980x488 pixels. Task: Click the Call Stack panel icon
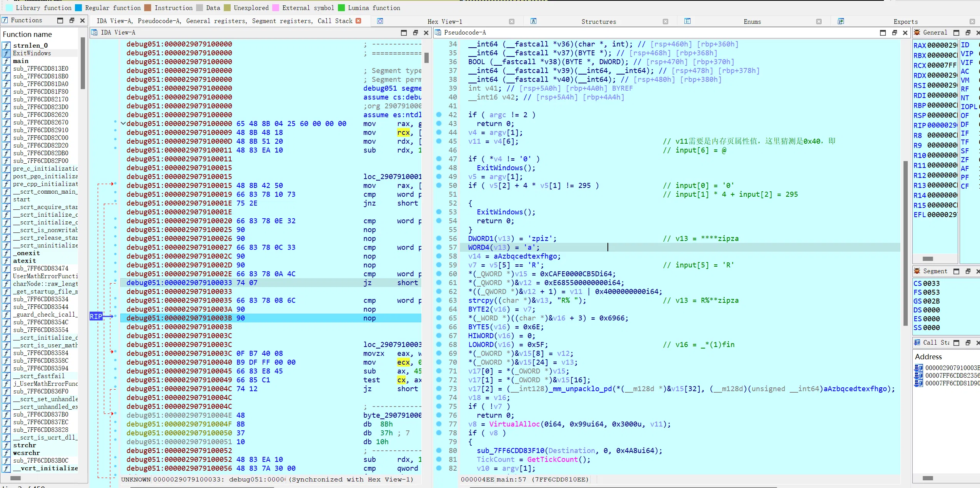pos(917,342)
